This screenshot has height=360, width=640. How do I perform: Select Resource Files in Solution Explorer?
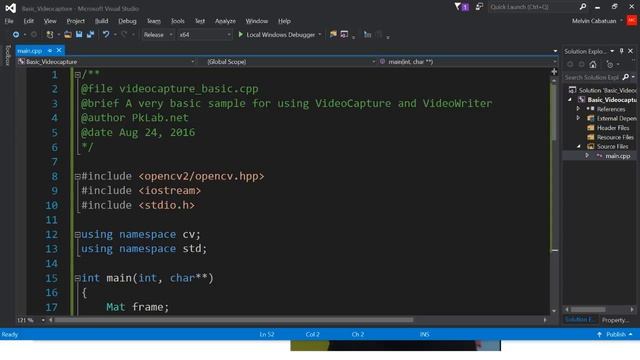pos(615,137)
